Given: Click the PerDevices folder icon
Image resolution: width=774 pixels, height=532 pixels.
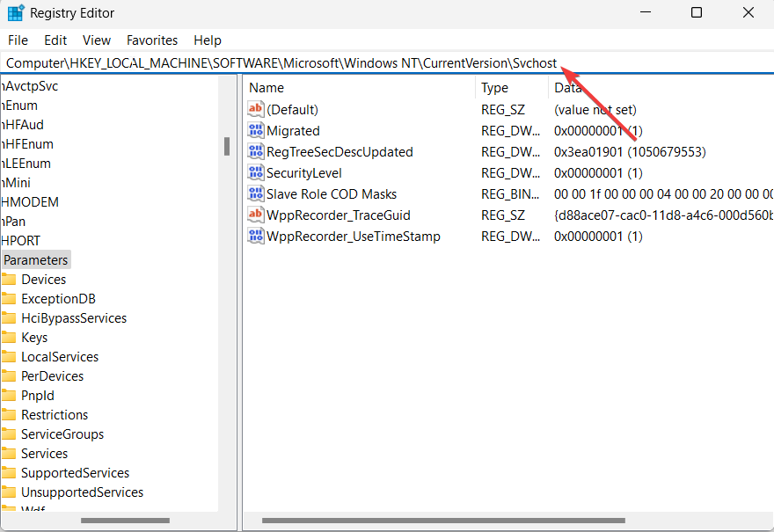Looking at the screenshot, I should [x=9, y=376].
